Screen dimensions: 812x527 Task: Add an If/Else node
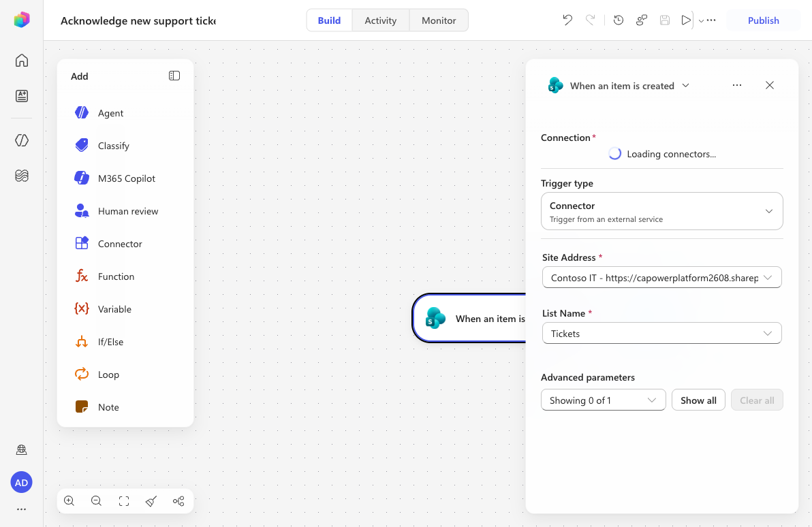[125, 342]
